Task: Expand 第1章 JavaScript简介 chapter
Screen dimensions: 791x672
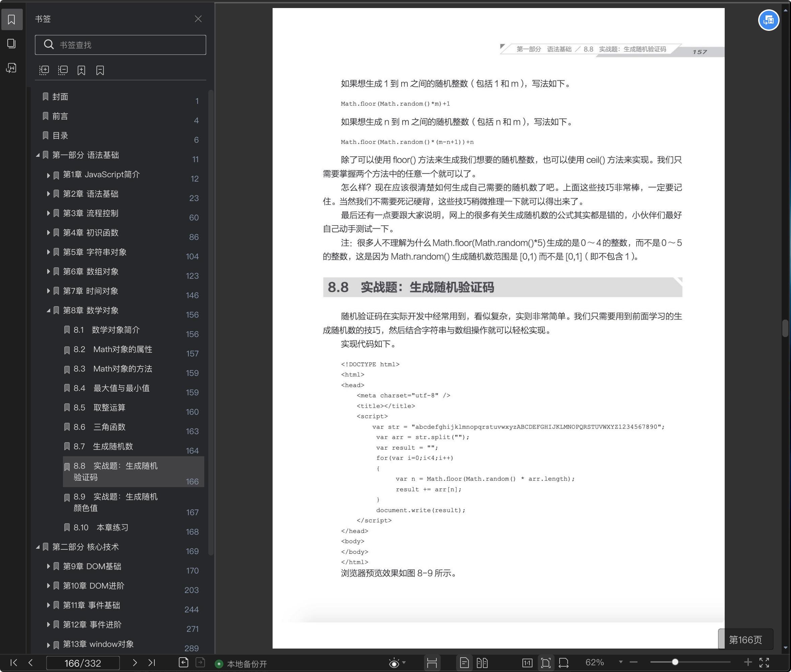Action: (x=48, y=175)
